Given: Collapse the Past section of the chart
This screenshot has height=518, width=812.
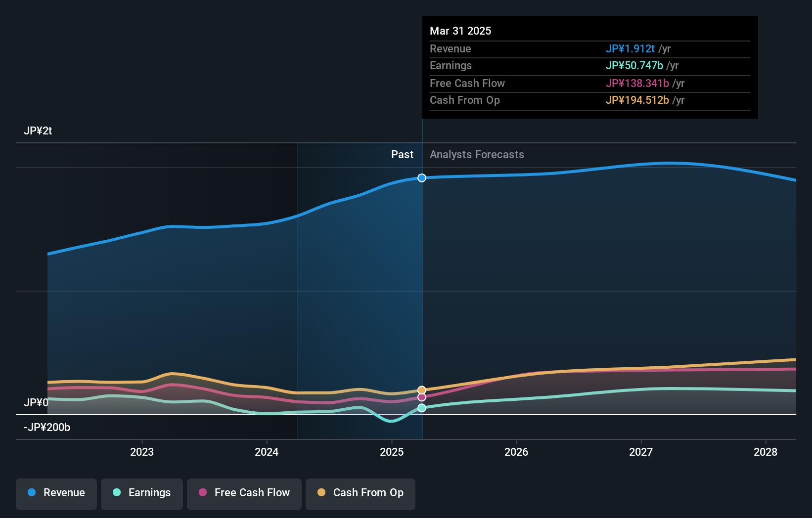Looking at the screenshot, I should [x=402, y=154].
